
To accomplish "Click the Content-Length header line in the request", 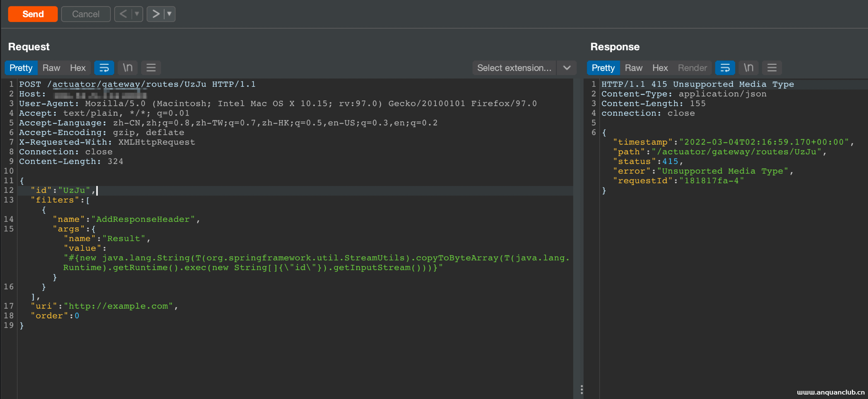I will [71, 161].
